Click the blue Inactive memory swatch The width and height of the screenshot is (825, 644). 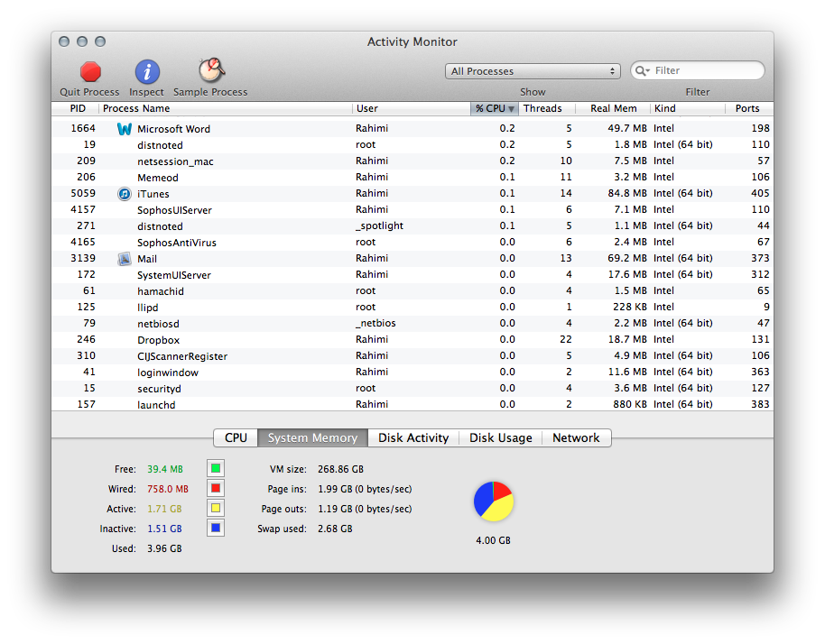click(216, 528)
